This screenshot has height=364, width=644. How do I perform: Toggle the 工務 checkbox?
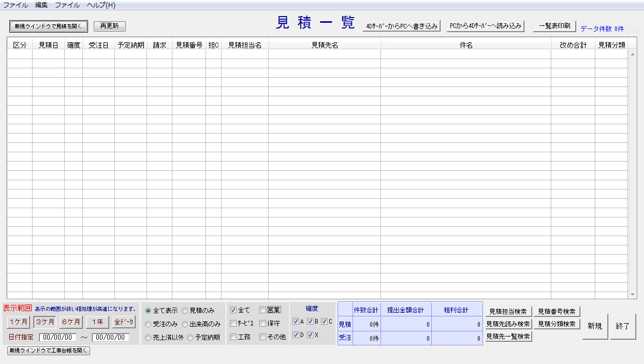coord(233,337)
